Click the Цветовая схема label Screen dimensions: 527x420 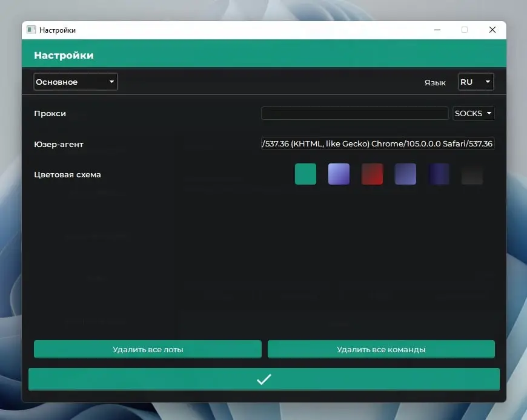(x=67, y=174)
